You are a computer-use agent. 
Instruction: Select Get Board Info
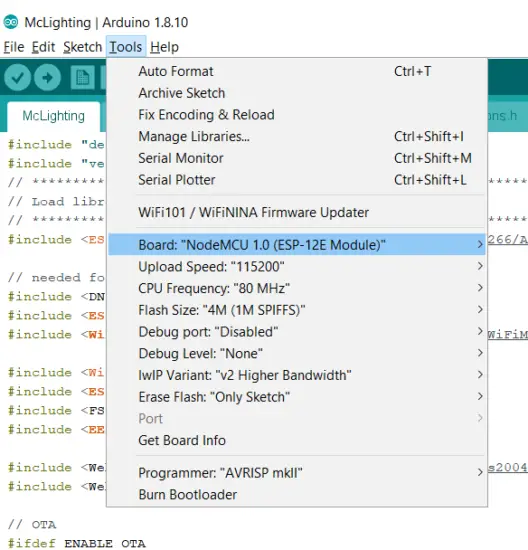[297, 441]
